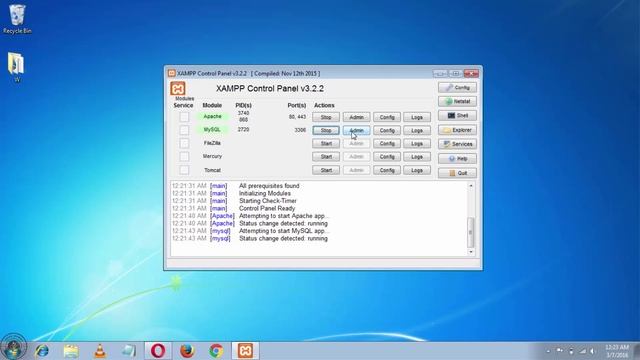Image resolution: width=640 pixels, height=360 pixels.
Task: Start the FileZilla module
Action: [x=326, y=144]
